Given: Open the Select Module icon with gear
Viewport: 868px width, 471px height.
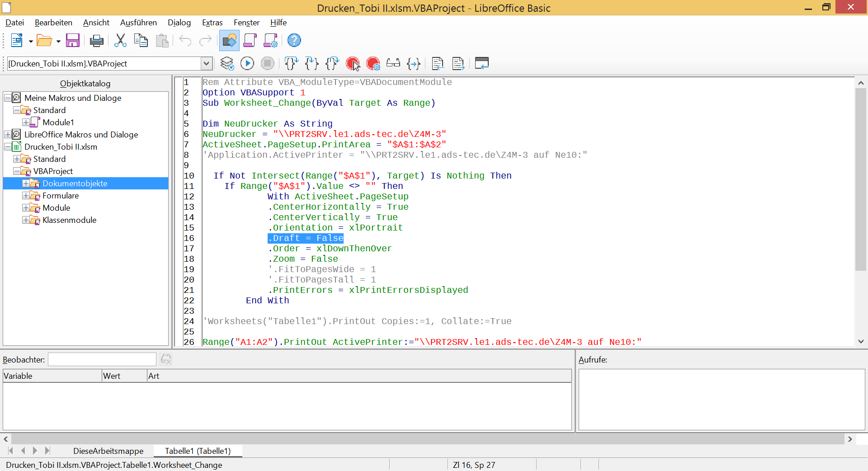Looking at the screenshot, I should [x=271, y=41].
